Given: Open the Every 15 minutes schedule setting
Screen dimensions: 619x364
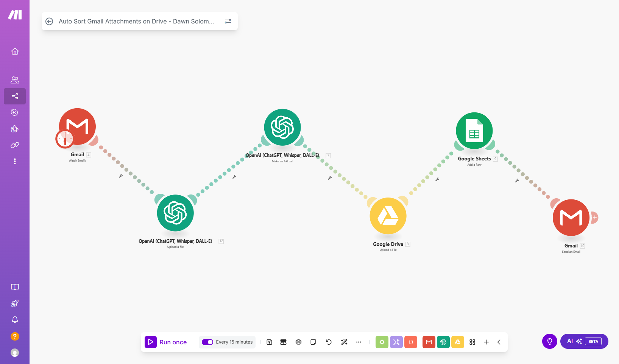Looking at the screenshot, I should 234,342.
